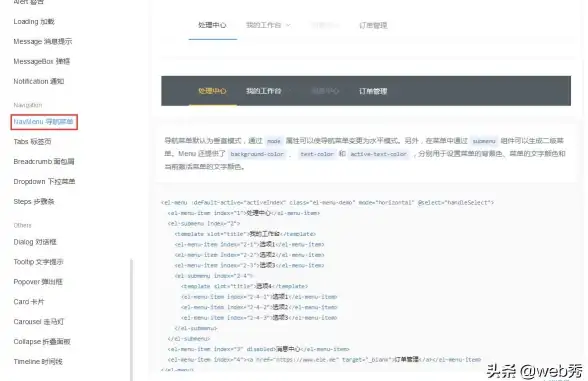The height and width of the screenshot is (381, 588).
Task: Select 处理中心 in the dark menu
Action: click(x=212, y=91)
